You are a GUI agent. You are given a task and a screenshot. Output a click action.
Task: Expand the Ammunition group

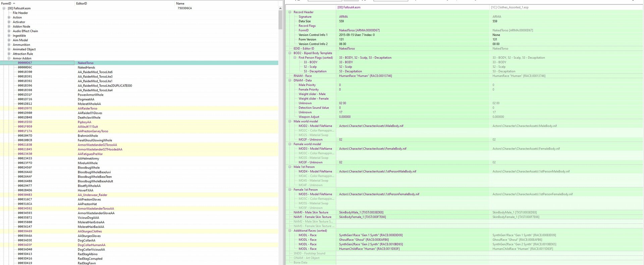9,45
